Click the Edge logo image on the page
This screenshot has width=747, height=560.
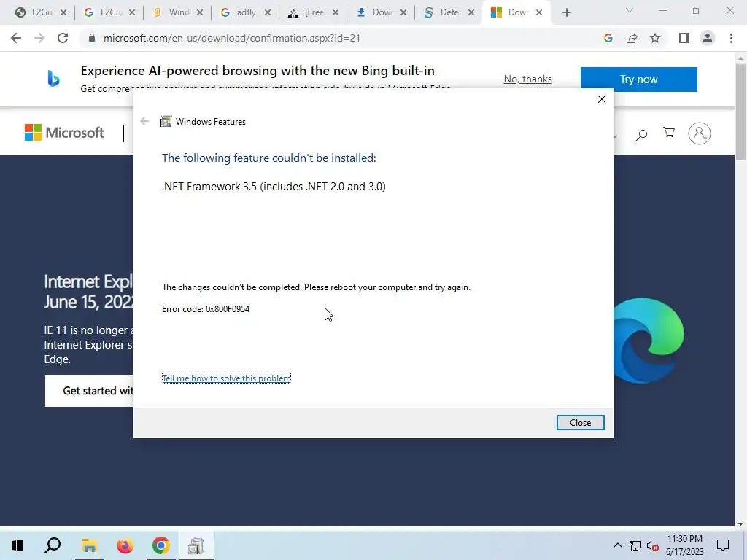pyautogui.click(x=649, y=341)
